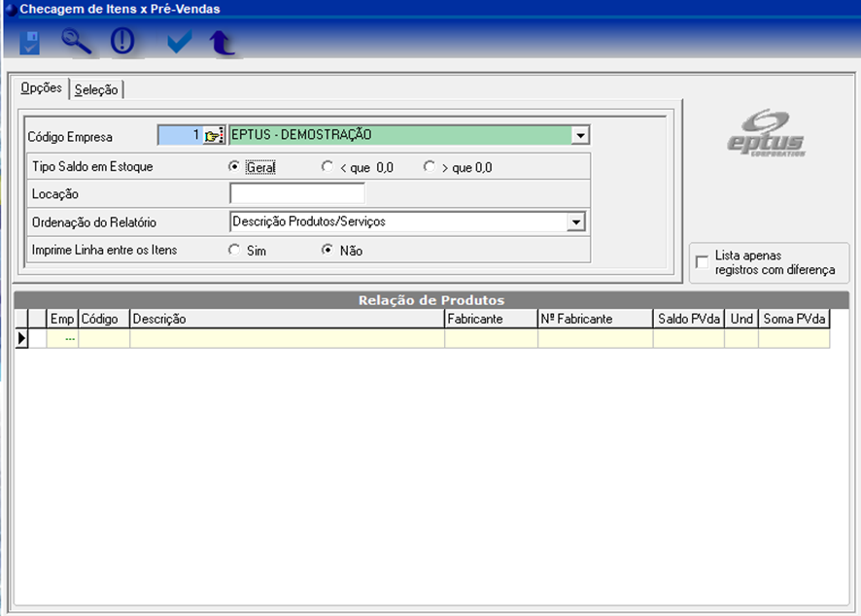This screenshot has width=861, height=616.
Task: Switch to the Seleção tab
Action: [96, 90]
